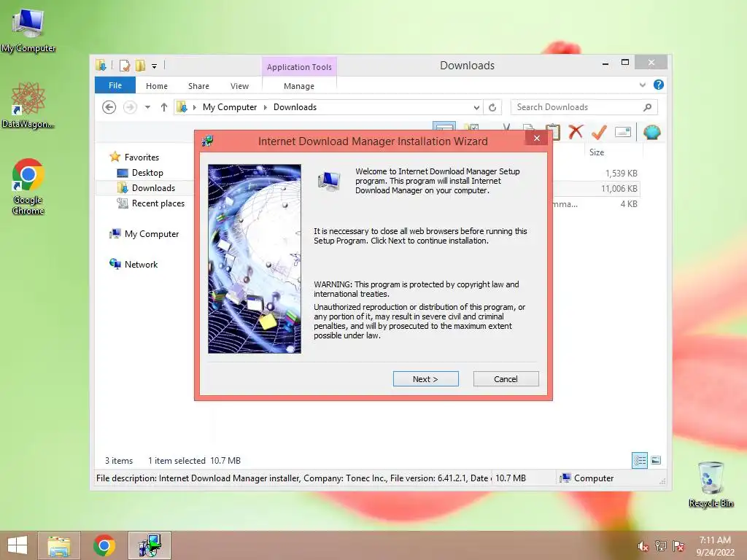The image size is (747, 560).
Task: Open Desktop under Favorites
Action: pos(147,172)
